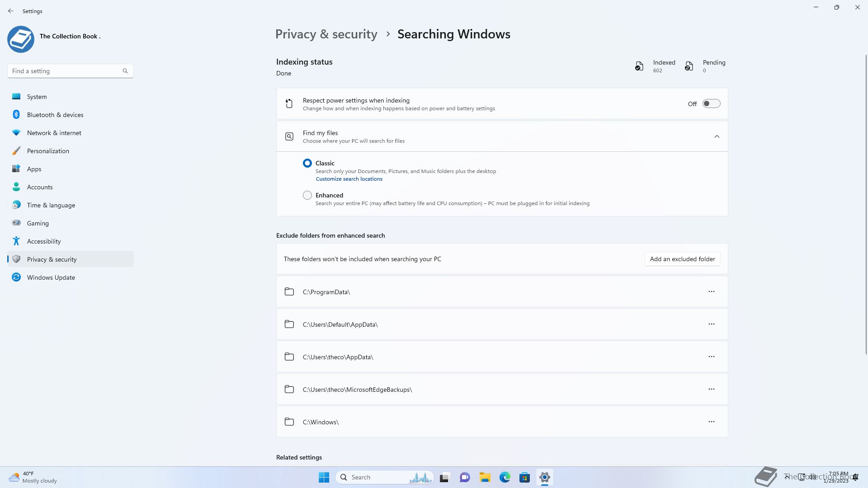Screen dimensions: 868x488
Task: Click Add an excluded folder button
Action: pos(682,259)
